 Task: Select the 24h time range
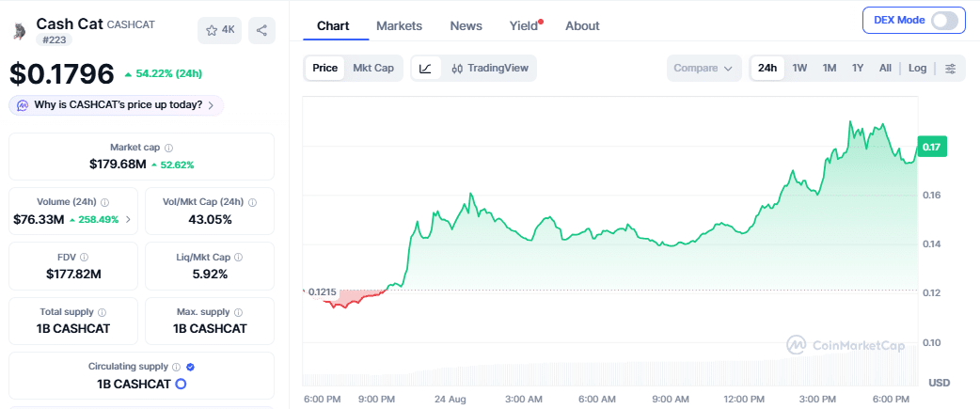click(x=767, y=68)
